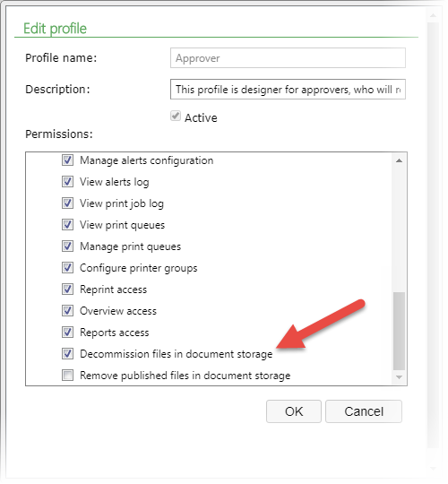
Task: Toggle View print job log permission
Action: (x=67, y=203)
